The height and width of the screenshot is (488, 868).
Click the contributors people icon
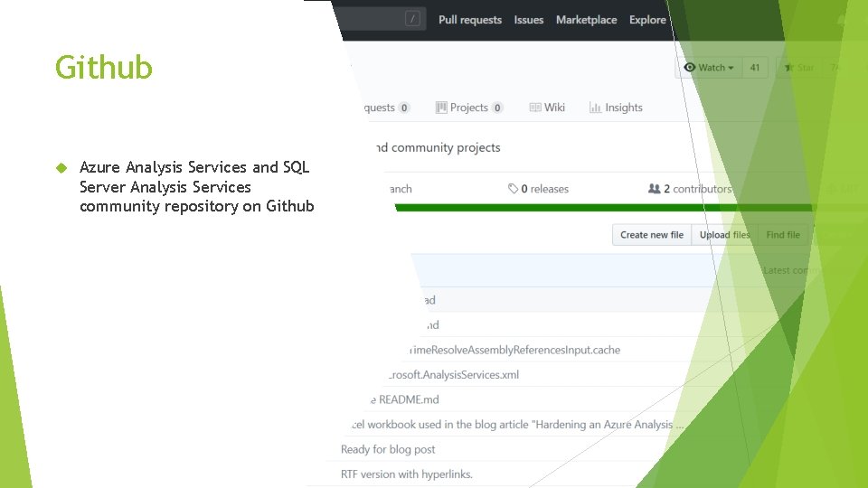[x=655, y=189]
